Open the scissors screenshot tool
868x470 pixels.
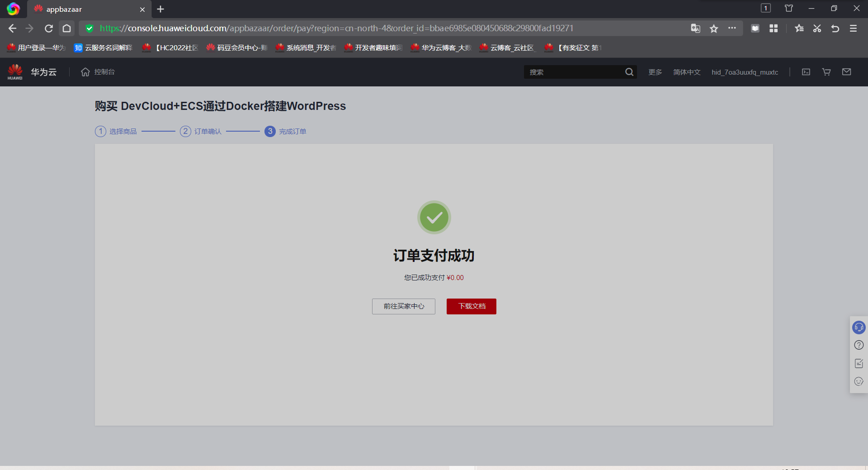(x=817, y=28)
